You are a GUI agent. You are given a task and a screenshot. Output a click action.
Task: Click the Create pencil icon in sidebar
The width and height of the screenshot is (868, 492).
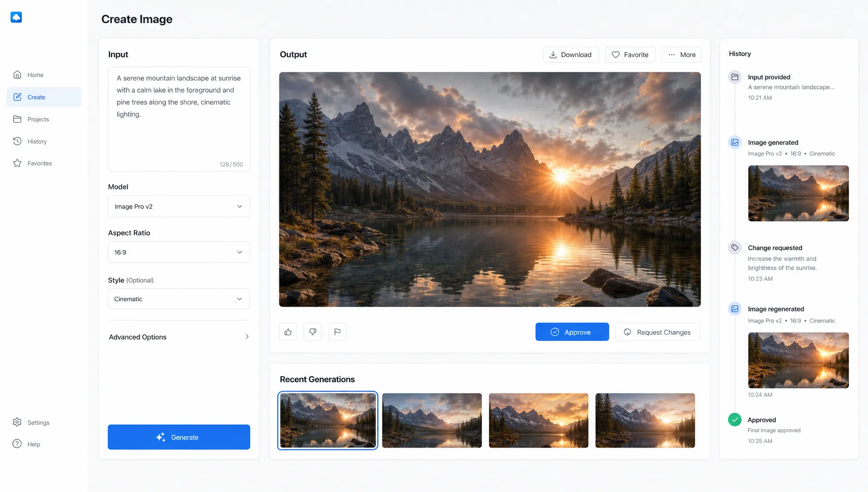(17, 97)
